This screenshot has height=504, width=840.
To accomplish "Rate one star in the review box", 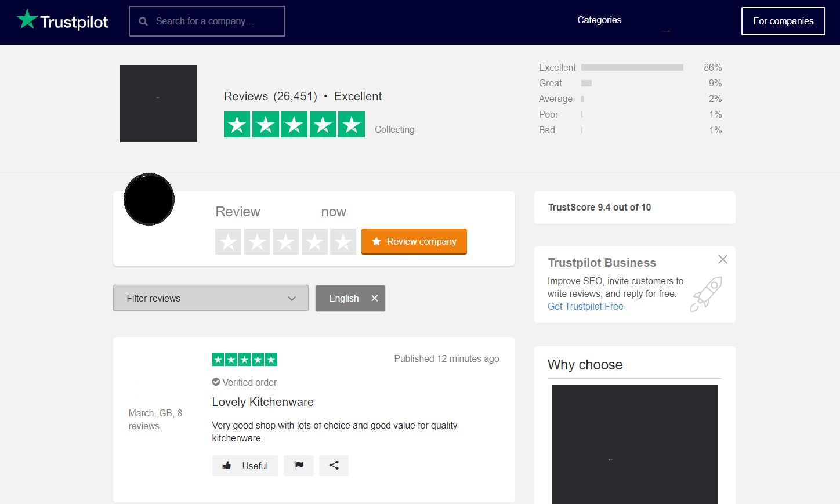I will (228, 241).
